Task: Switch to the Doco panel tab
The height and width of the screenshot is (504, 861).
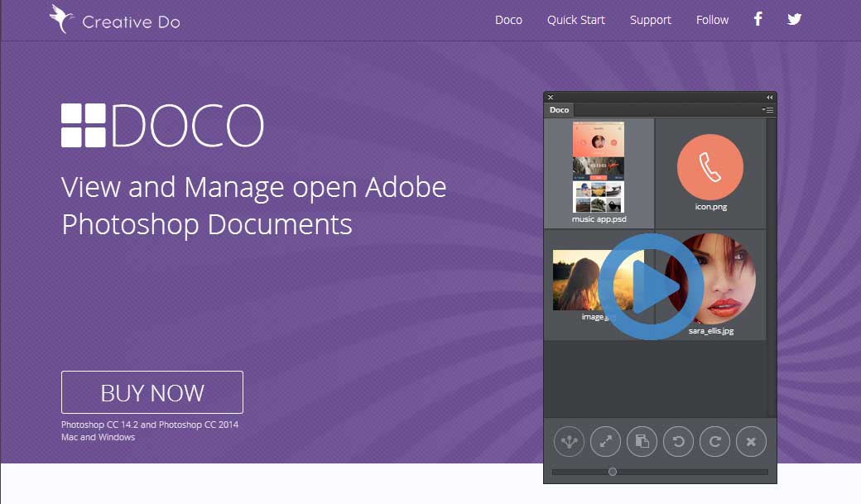Action: click(559, 109)
